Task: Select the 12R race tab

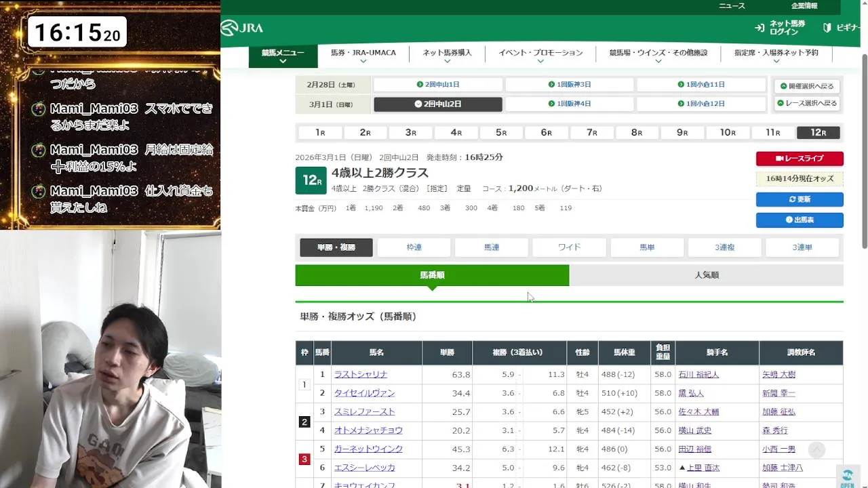Action: click(818, 133)
